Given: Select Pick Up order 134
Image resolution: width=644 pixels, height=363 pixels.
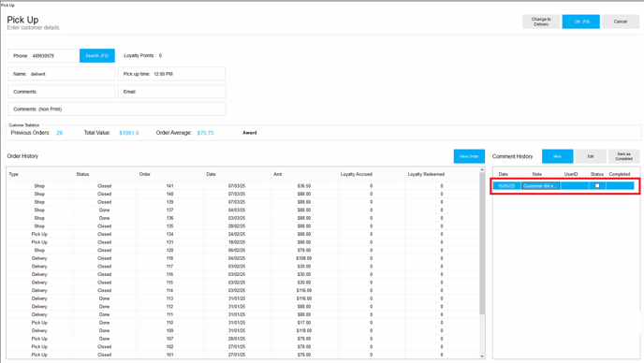Looking at the screenshot, I should point(242,234).
